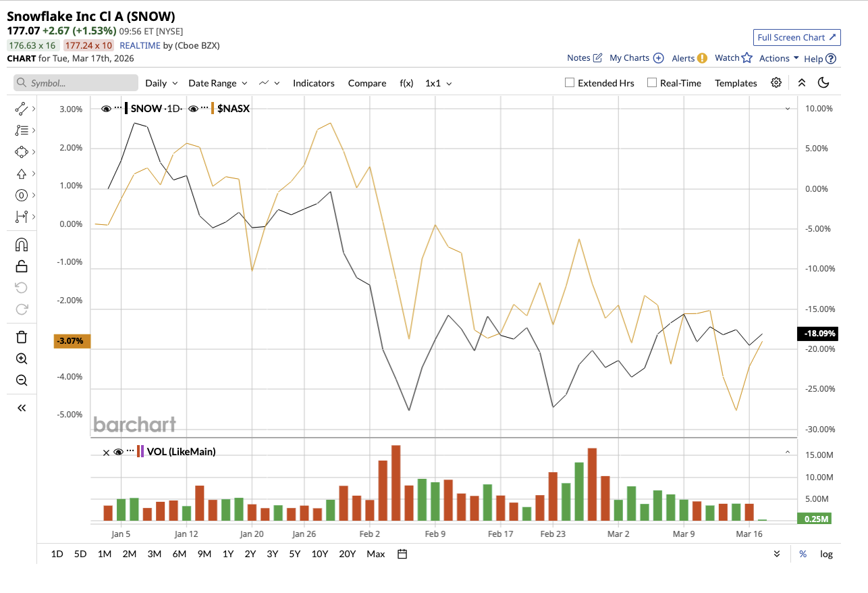This screenshot has height=593, width=868.
Task: Open Notes for this symbol
Action: [x=585, y=58]
